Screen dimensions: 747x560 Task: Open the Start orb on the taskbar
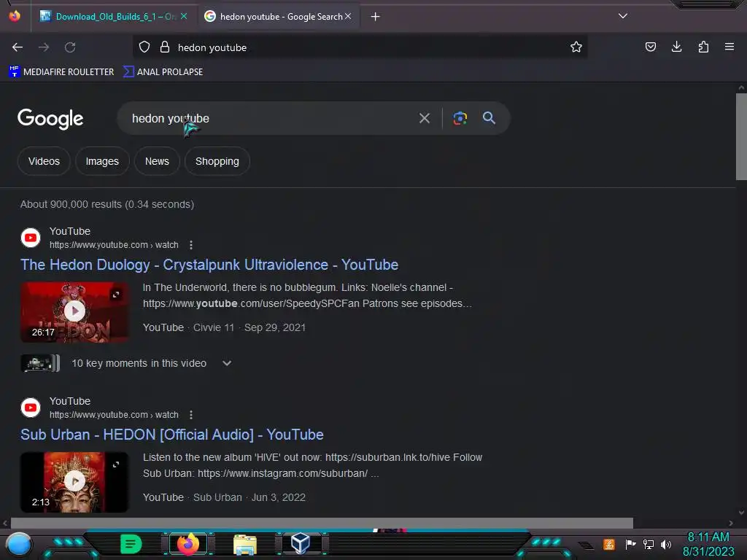(18, 544)
